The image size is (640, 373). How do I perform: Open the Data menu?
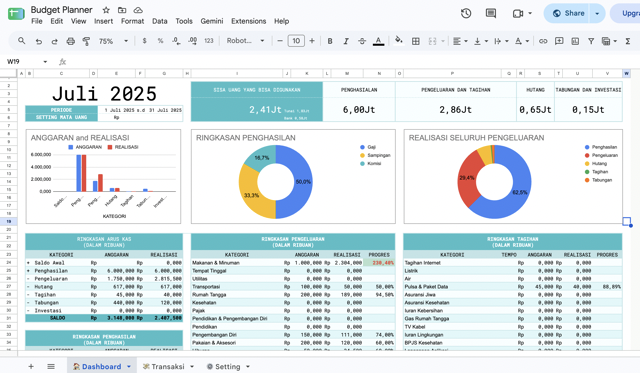160,21
